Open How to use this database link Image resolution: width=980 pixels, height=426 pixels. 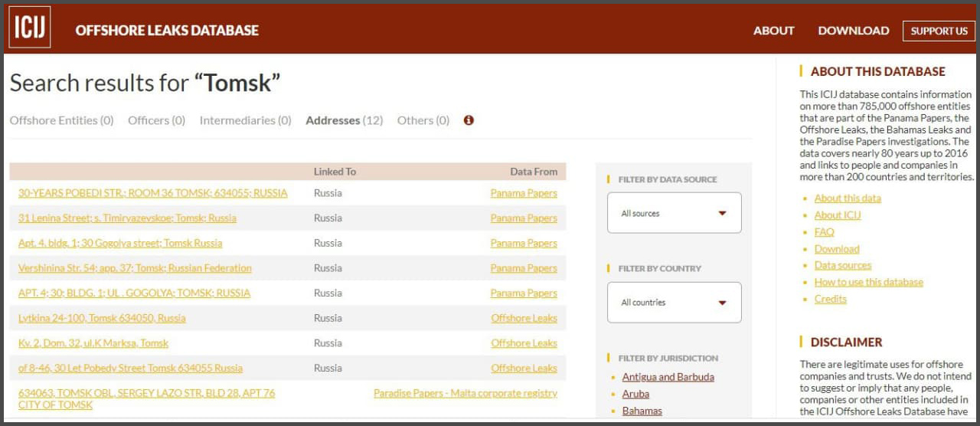tap(869, 282)
